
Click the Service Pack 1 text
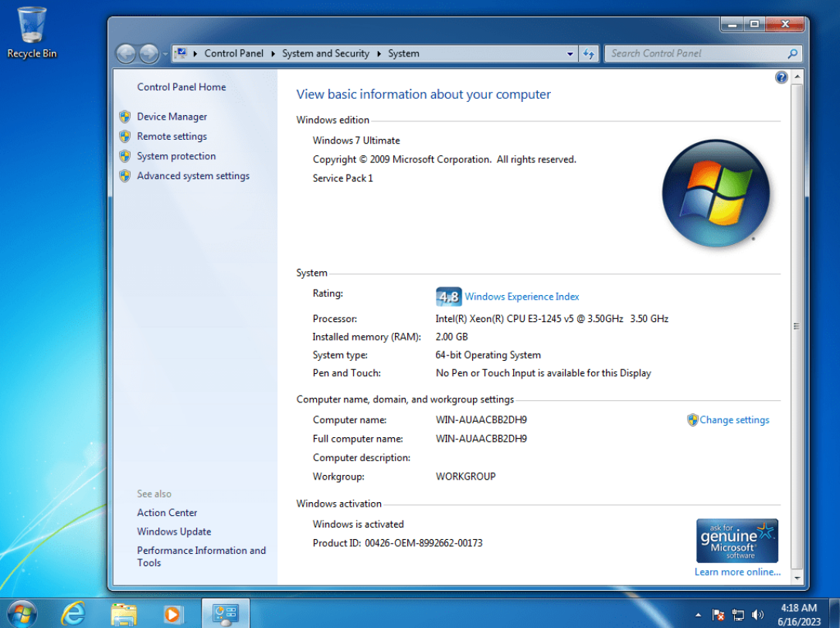[x=343, y=178]
